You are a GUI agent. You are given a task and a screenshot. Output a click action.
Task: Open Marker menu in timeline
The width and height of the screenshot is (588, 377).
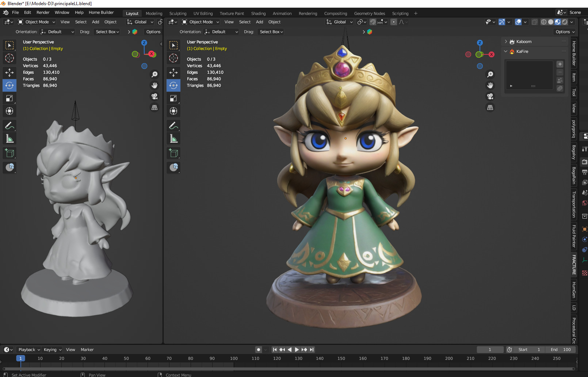tap(87, 350)
